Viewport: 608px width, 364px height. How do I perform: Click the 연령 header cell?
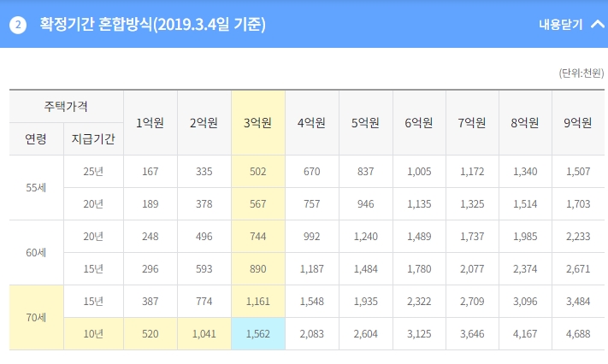[36, 138]
